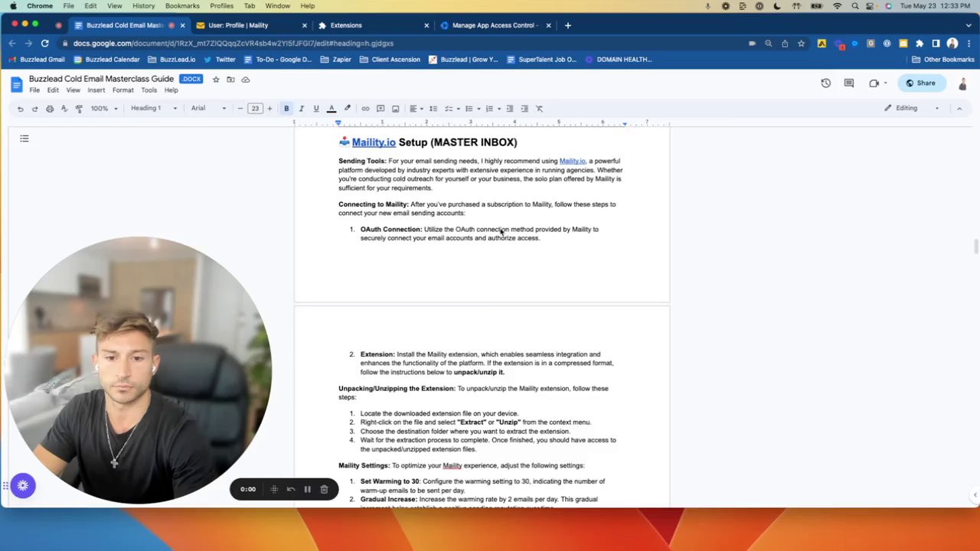Click the Share button
This screenshot has width=980, height=551.
pyautogui.click(x=921, y=83)
